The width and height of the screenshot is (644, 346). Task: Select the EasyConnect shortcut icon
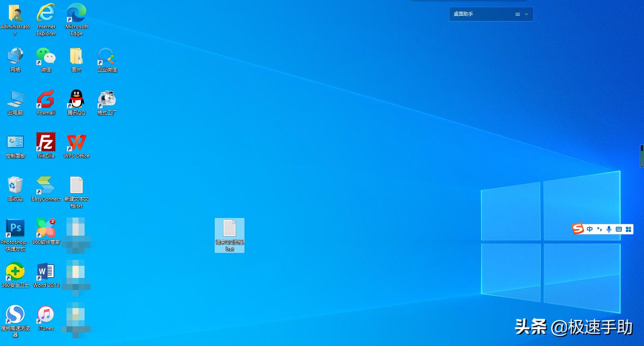(46, 186)
